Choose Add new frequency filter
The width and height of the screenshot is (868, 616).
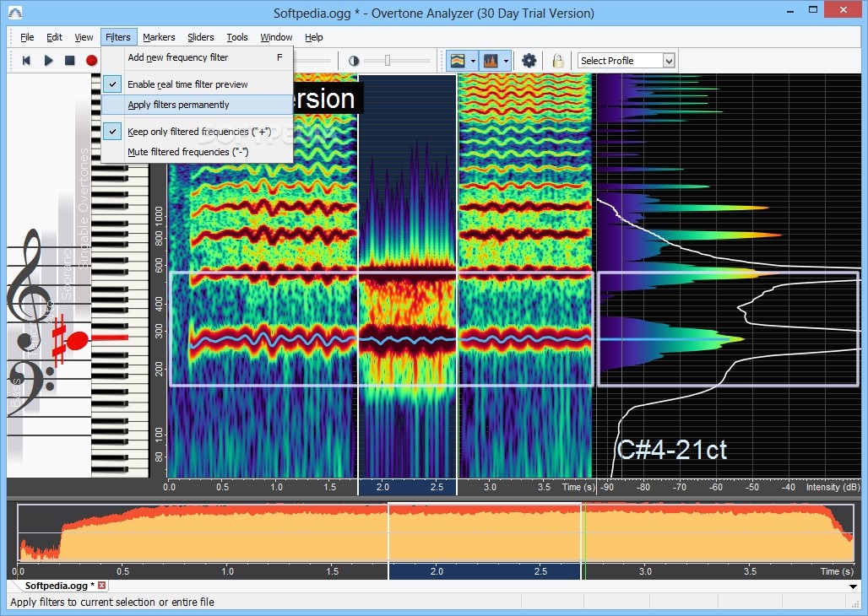(x=197, y=57)
